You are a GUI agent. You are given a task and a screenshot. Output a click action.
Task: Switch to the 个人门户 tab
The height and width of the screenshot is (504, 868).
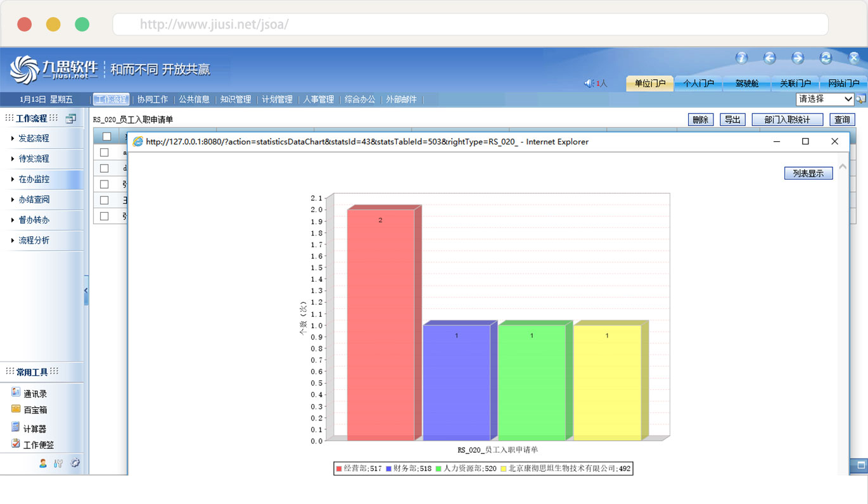click(x=698, y=84)
